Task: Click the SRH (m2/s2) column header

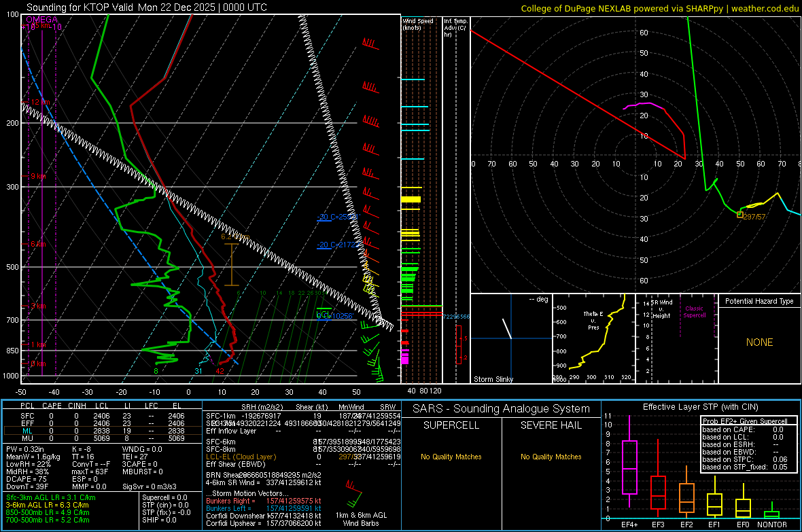Action: 262,407
